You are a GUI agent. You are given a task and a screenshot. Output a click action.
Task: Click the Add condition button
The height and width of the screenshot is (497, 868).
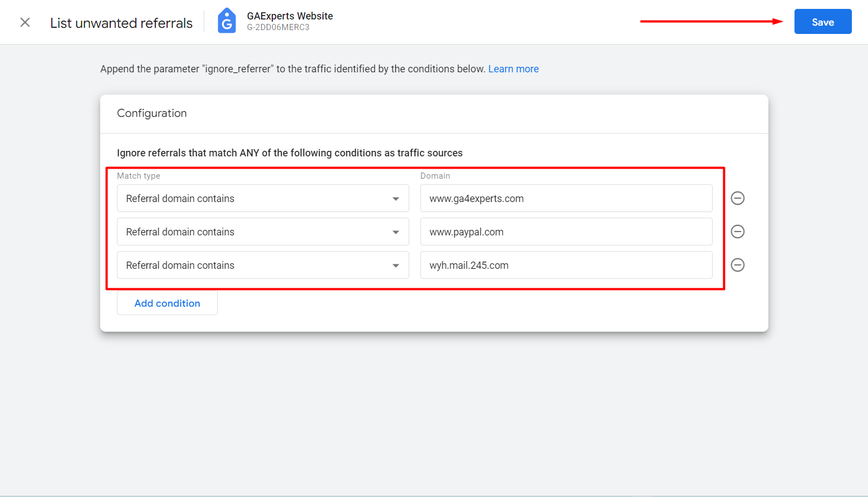click(x=167, y=303)
